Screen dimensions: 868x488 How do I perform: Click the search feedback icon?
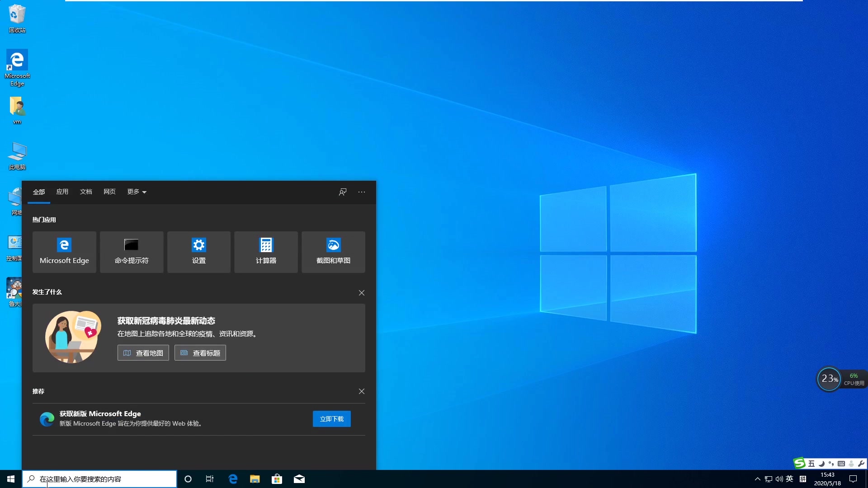(x=343, y=192)
